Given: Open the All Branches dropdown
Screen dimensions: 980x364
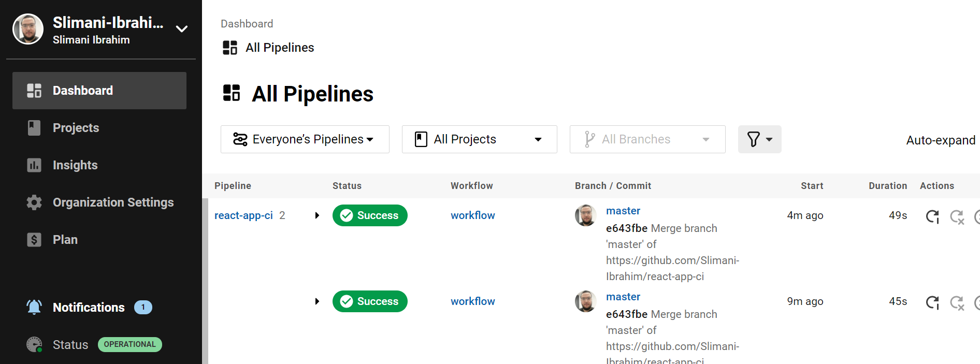Looking at the screenshot, I should coord(647,139).
